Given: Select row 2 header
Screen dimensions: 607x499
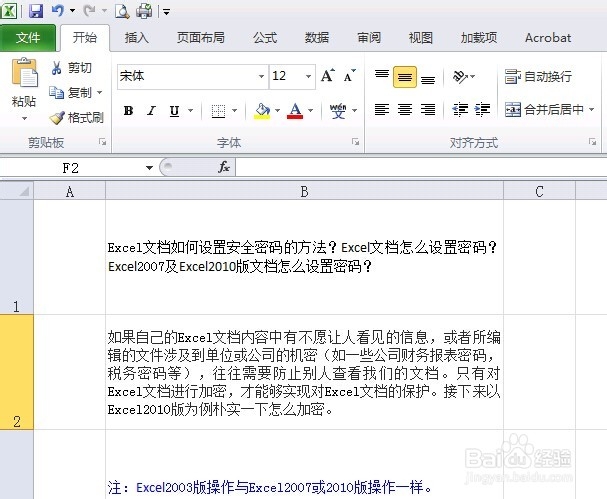Looking at the screenshot, I should pyautogui.click(x=17, y=372).
